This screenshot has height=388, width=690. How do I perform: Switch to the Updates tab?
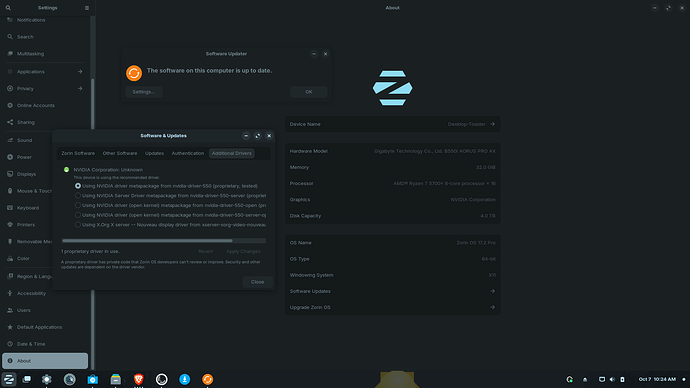click(x=154, y=153)
